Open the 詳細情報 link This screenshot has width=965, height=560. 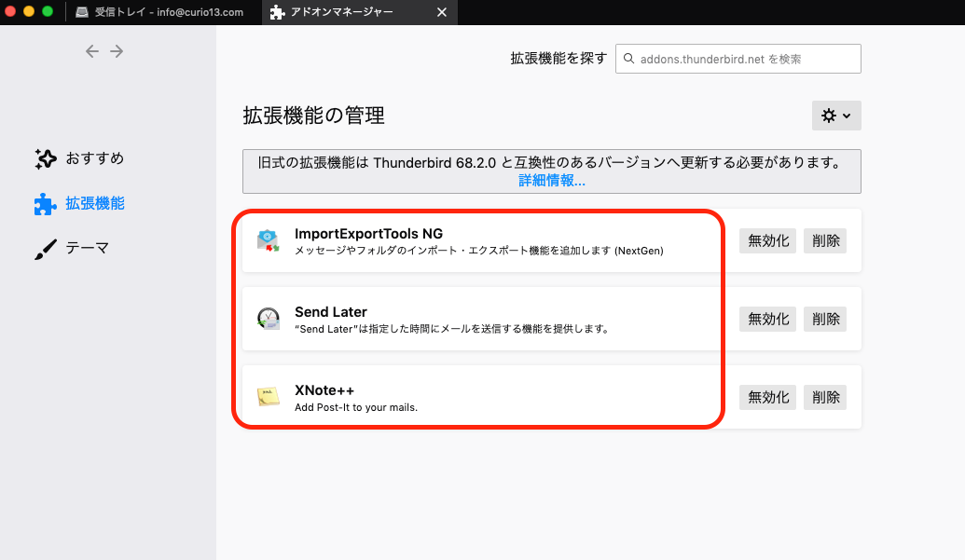552,181
